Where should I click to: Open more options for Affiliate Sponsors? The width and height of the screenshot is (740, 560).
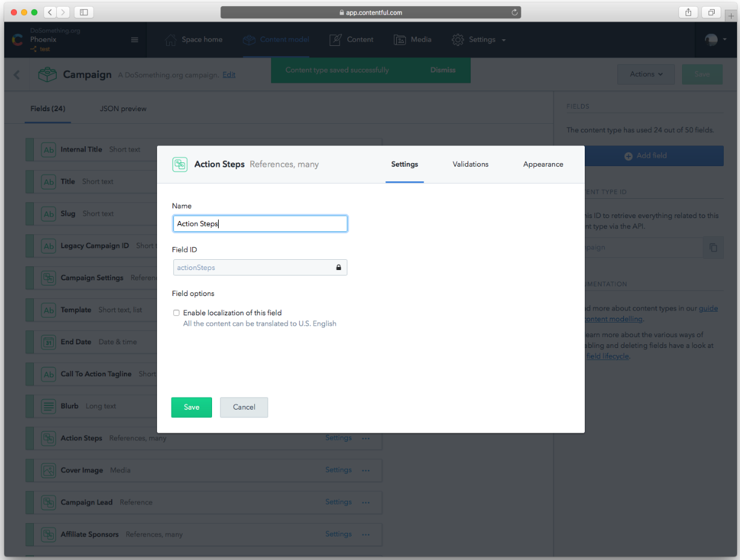[x=366, y=534]
